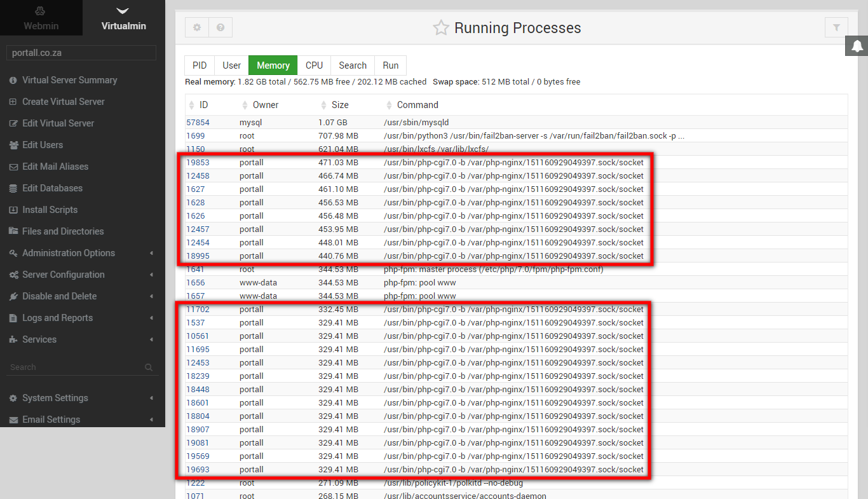868x499 pixels.
Task: Click the php-fpm master process command text
Action: click(x=493, y=269)
